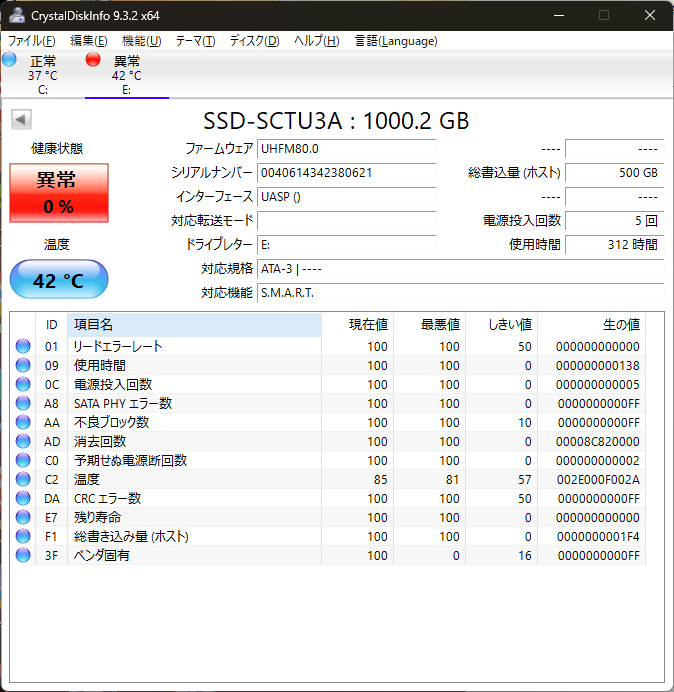
Task: Click the 最悪値 column header
Action: 429,325
